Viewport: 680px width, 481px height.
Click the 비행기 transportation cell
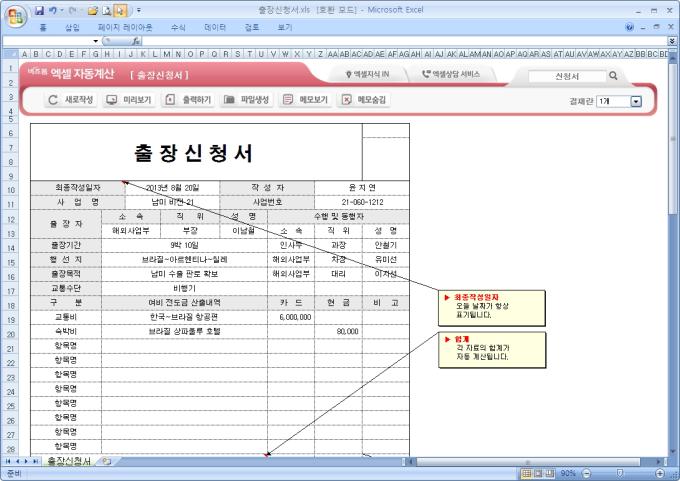(x=184, y=288)
